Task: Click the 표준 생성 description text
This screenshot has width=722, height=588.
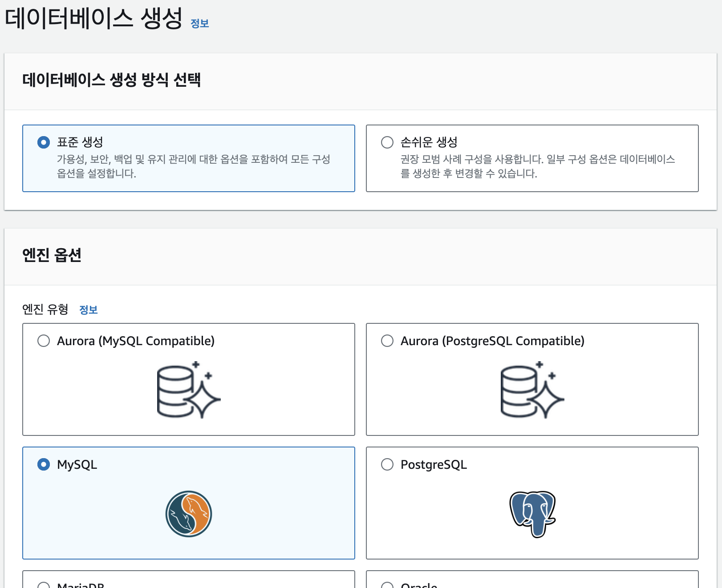Action: click(194, 166)
